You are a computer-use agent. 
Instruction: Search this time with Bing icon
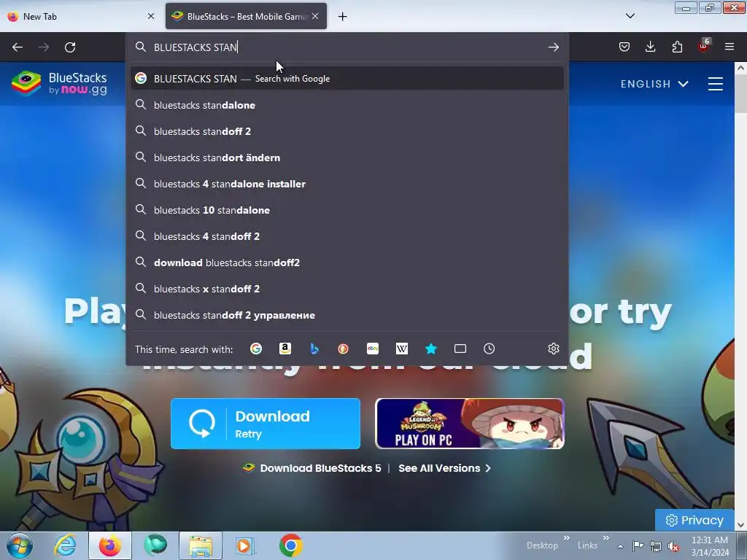[314, 349]
